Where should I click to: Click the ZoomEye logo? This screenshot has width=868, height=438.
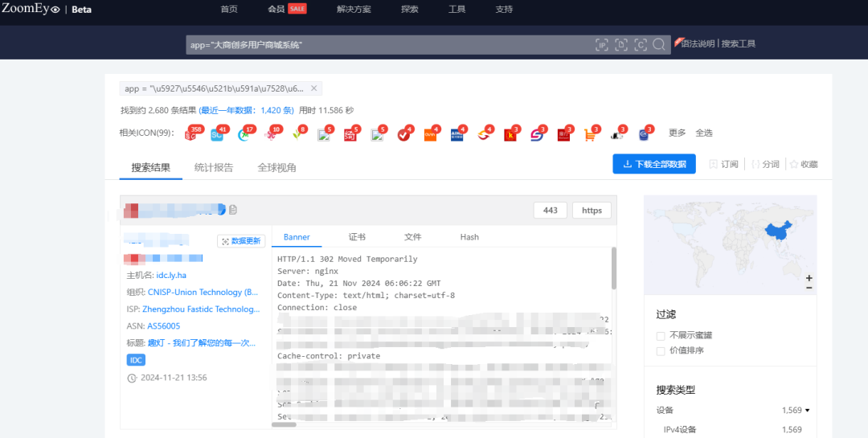pyautogui.click(x=31, y=9)
